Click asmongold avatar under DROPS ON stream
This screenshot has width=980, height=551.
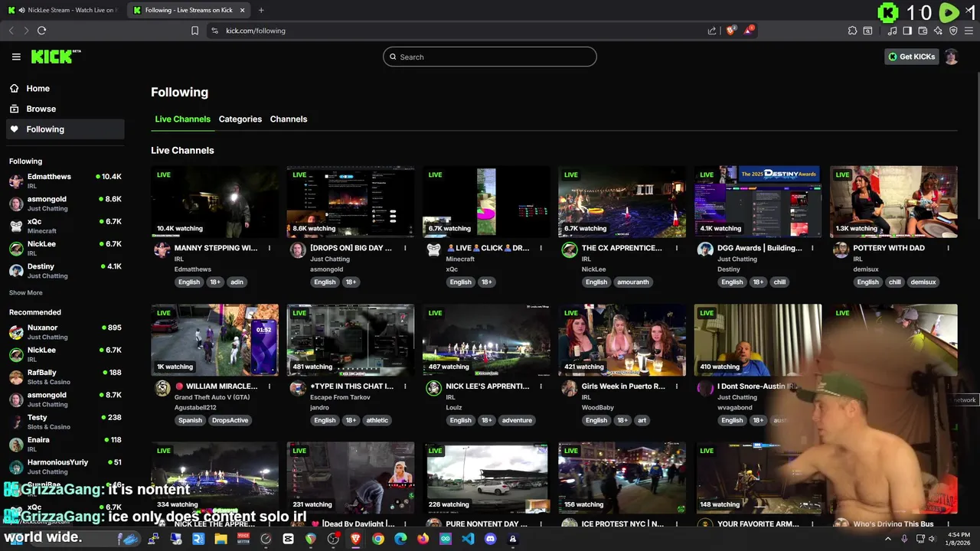[298, 250]
